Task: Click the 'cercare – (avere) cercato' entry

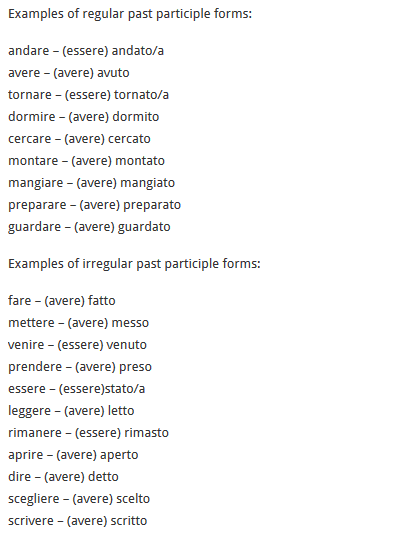Action: (x=79, y=139)
